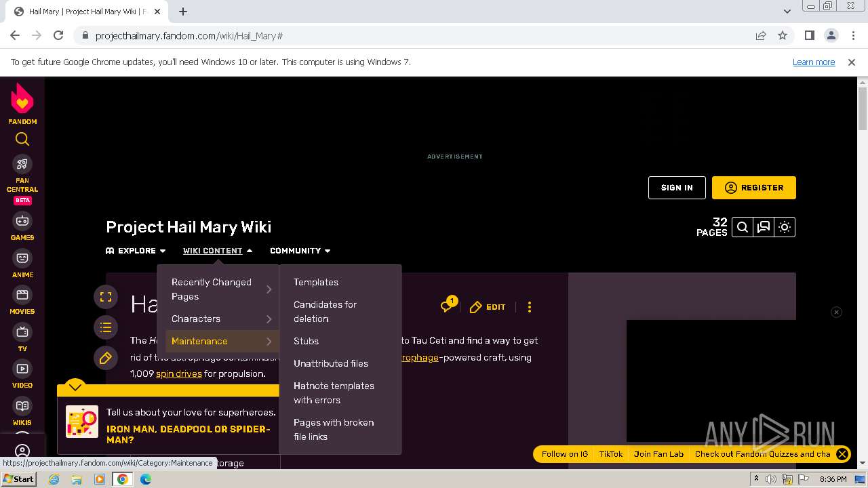Open Unattributed files entry

click(331, 363)
